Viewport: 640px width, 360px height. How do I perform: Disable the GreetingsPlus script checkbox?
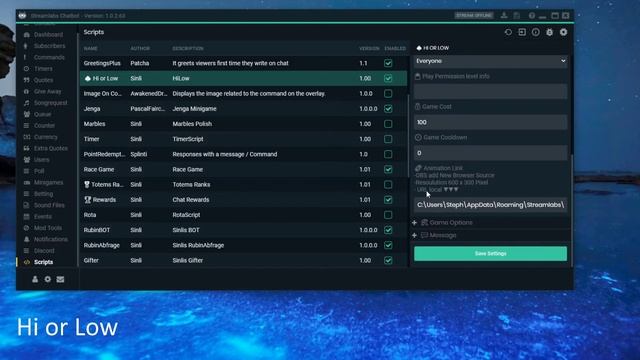[x=388, y=63]
